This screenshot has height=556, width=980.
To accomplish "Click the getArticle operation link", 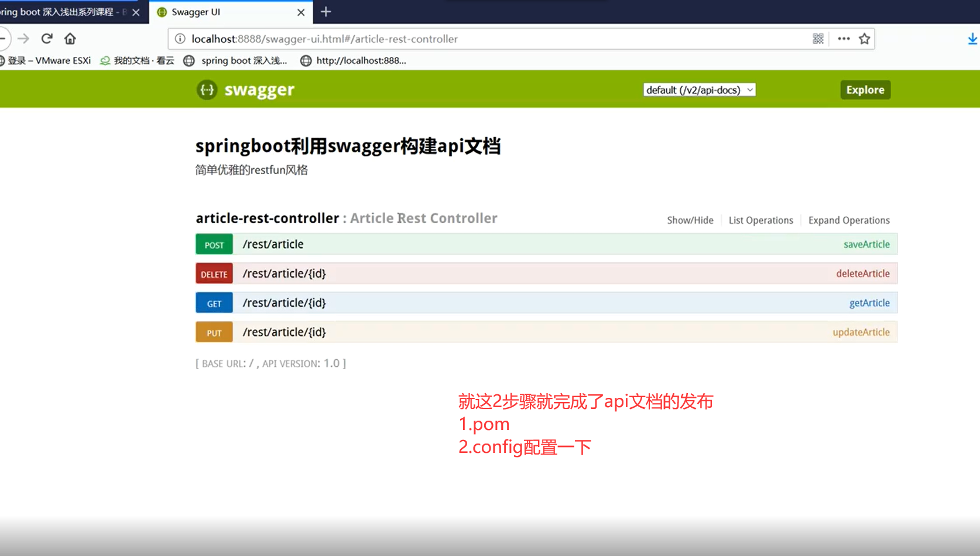I will (x=869, y=303).
